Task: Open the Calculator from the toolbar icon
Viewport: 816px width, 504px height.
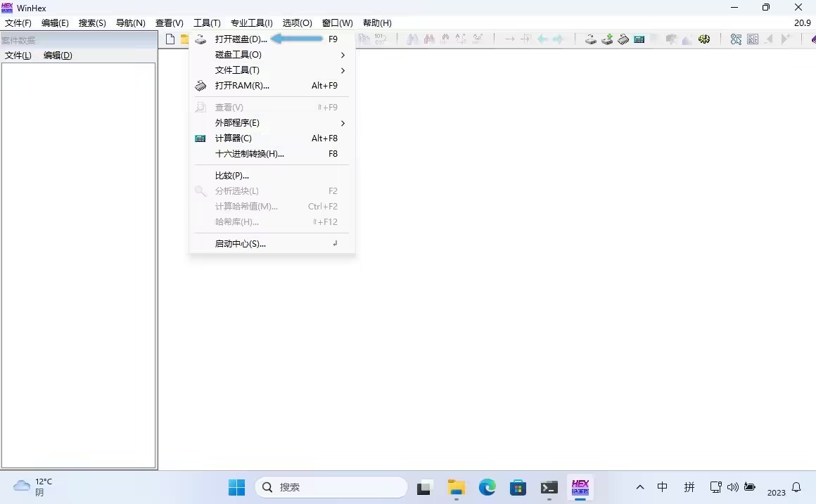Action: tap(639, 39)
